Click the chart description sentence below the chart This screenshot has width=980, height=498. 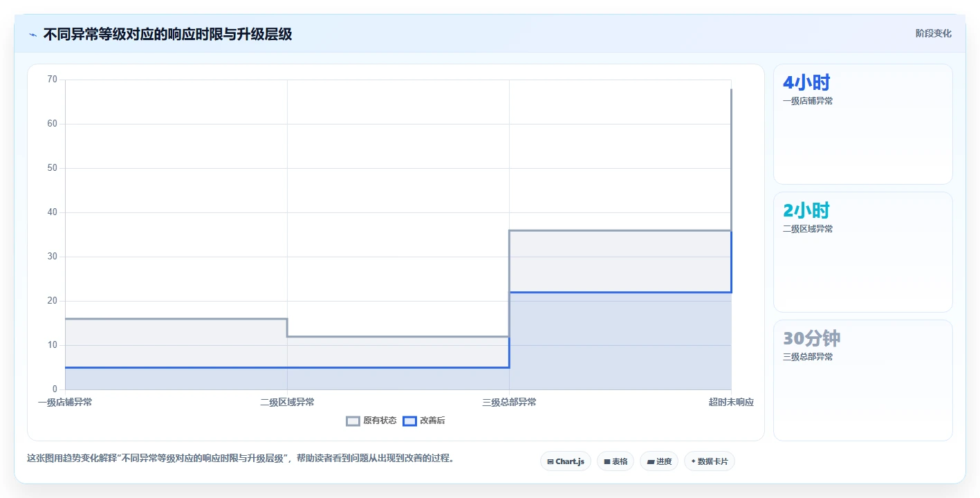coord(240,458)
